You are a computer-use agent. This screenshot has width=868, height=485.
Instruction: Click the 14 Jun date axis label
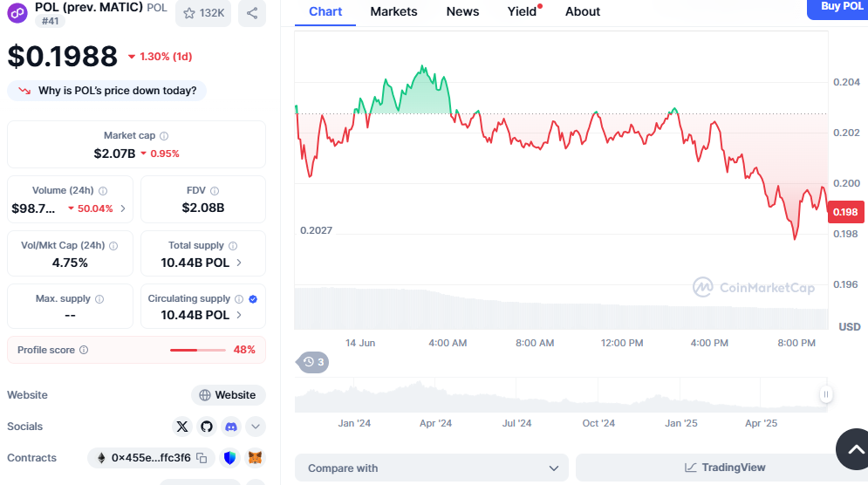click(x=360, y=344)
